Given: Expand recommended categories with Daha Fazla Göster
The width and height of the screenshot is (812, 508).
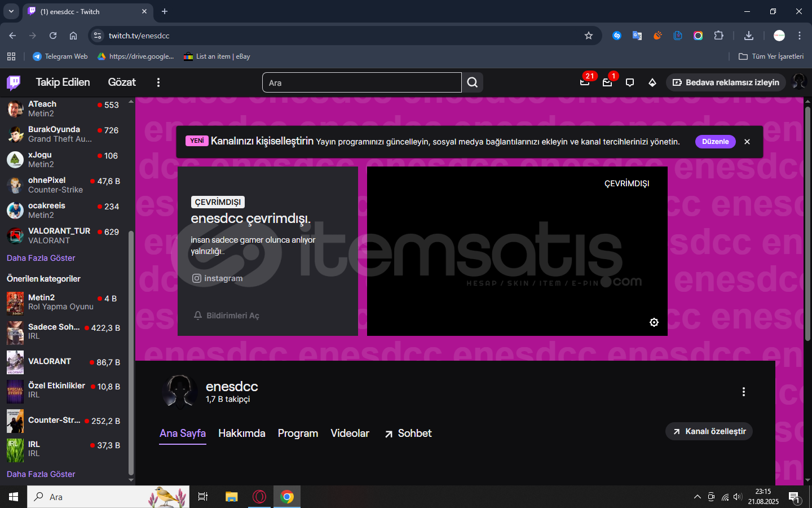Looking at the screenshot, I should coord(41,474).
